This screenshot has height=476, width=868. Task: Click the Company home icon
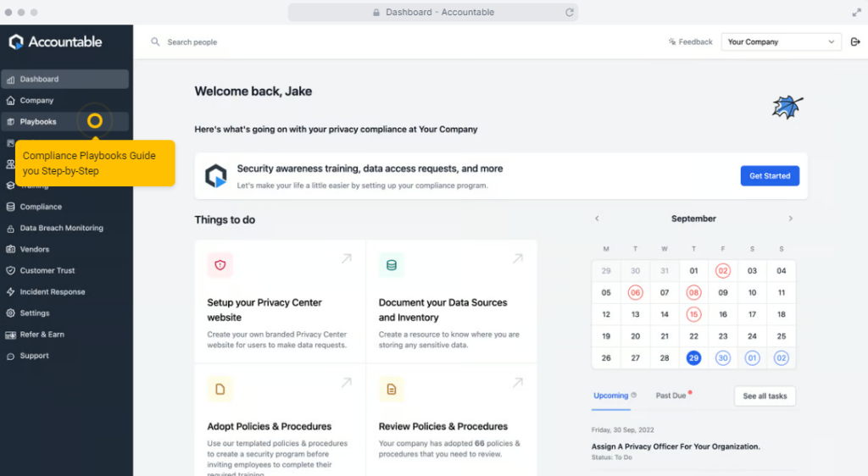10,101
